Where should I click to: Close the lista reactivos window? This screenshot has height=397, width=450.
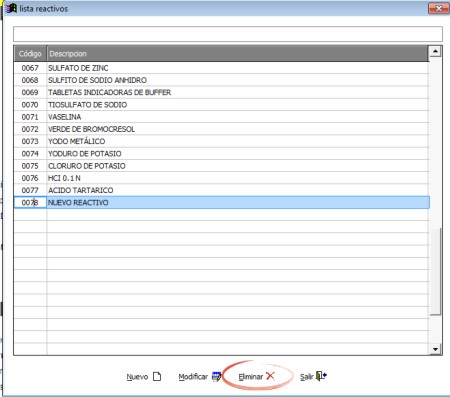[x=438, y=8]
